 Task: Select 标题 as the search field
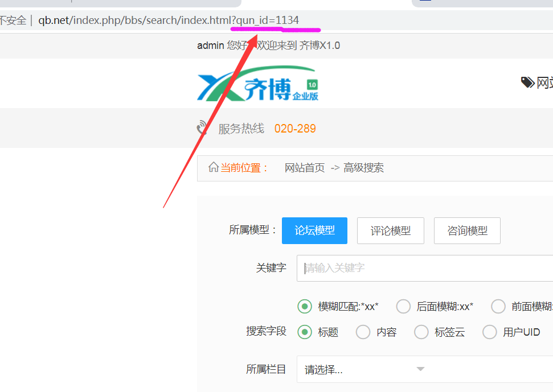click(305, 332)
